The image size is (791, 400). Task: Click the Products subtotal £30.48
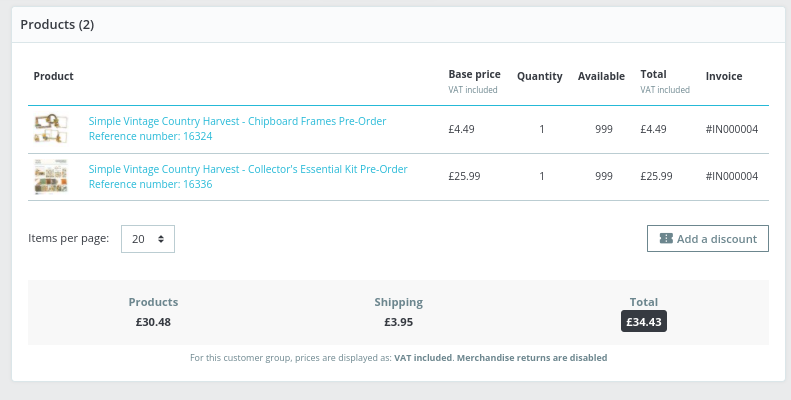(153, 322)
